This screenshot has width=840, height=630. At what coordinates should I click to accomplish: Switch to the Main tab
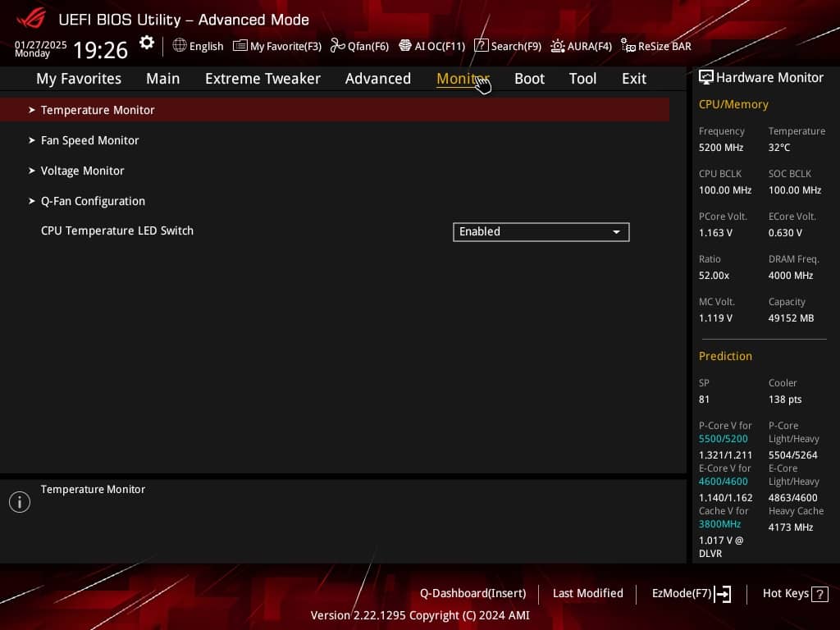163,79
